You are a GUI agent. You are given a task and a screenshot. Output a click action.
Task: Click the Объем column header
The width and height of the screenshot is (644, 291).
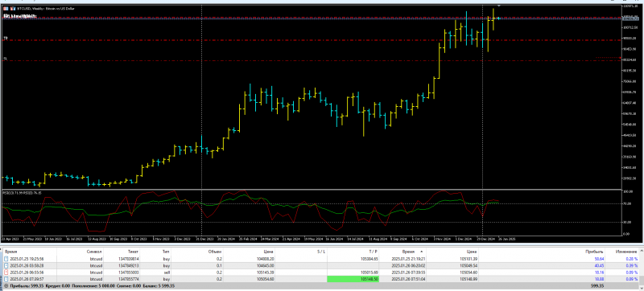pos(216,252)
